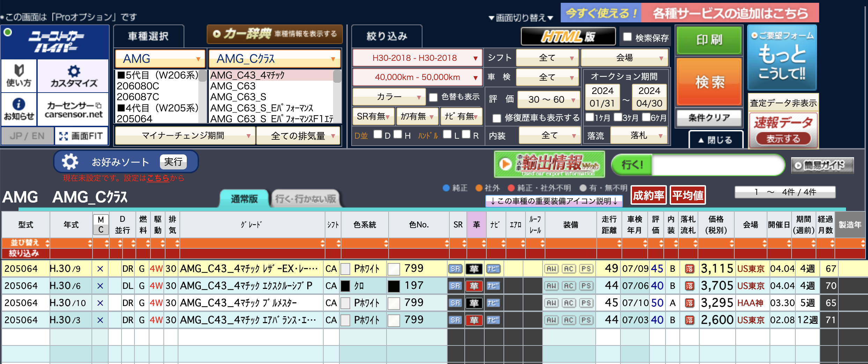The width and height of the screenshot is (868, 364).
Task: Switch to the 行く·行かない版 tab
Action: 306,199
